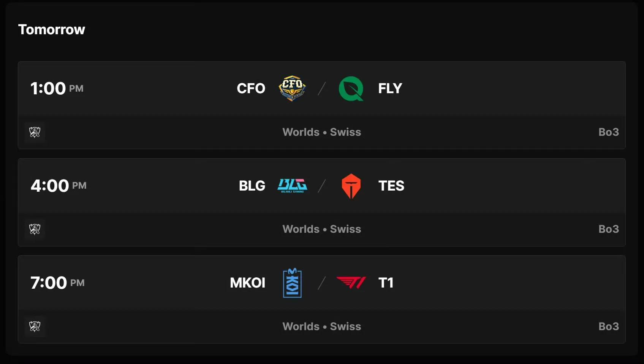Open the CFO team name link

(251, 88)
